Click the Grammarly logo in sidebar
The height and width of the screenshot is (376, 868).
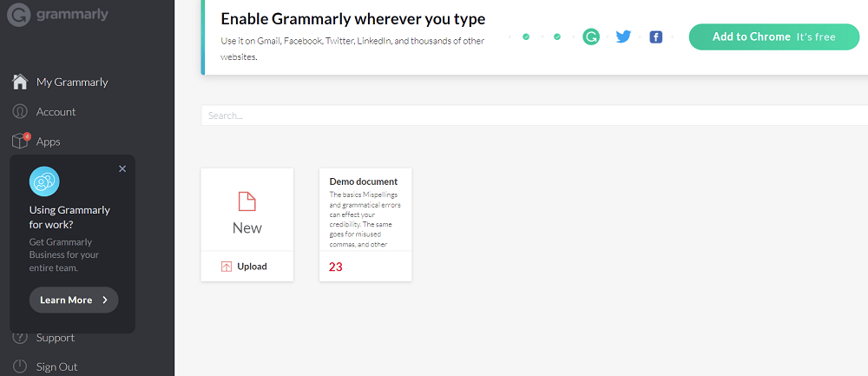58,15
